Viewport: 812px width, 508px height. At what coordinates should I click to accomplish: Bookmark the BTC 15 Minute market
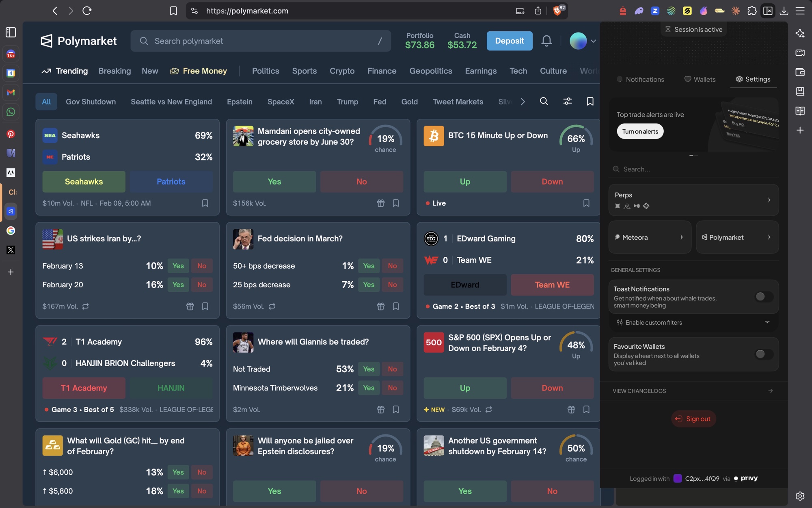pos(586,203)
